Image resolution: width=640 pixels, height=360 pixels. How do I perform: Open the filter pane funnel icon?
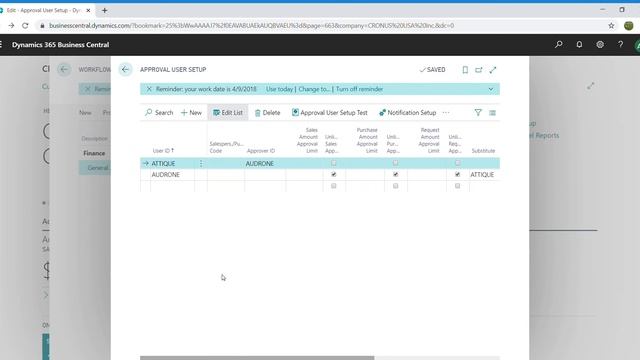coord(478,113)
